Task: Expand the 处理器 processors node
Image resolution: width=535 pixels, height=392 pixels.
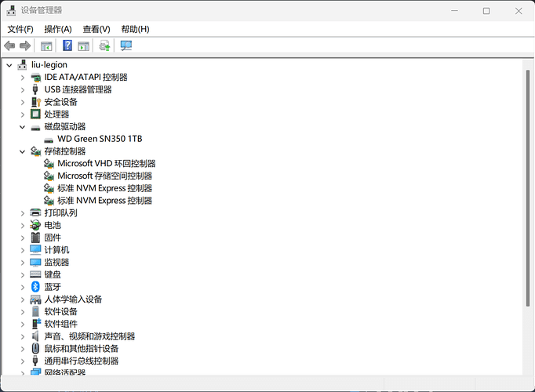Action: click(23, 114)
